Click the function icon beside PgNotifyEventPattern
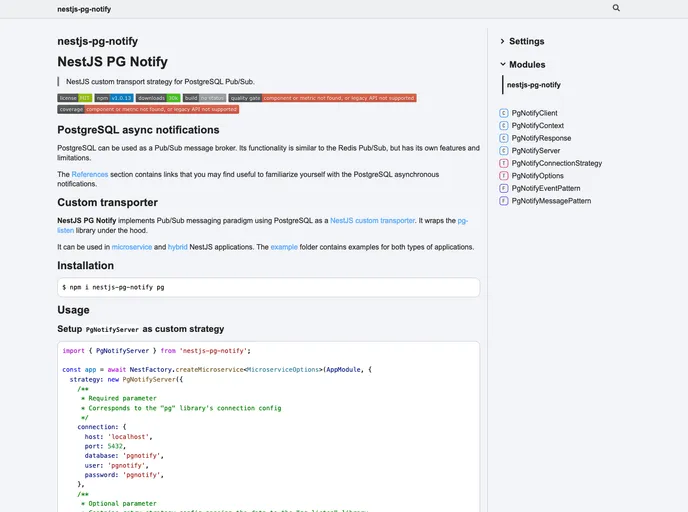688x512 pixels. [504, 188]
